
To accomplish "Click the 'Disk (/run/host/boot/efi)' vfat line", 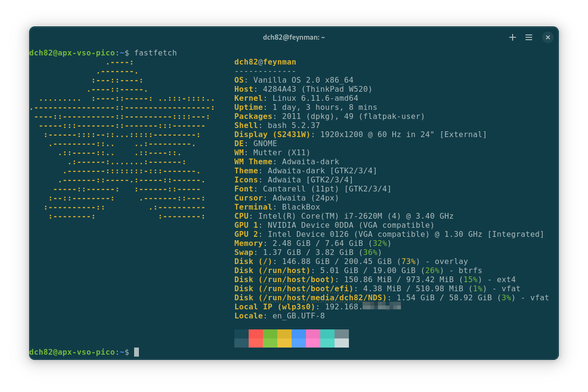I will (377, 288).
